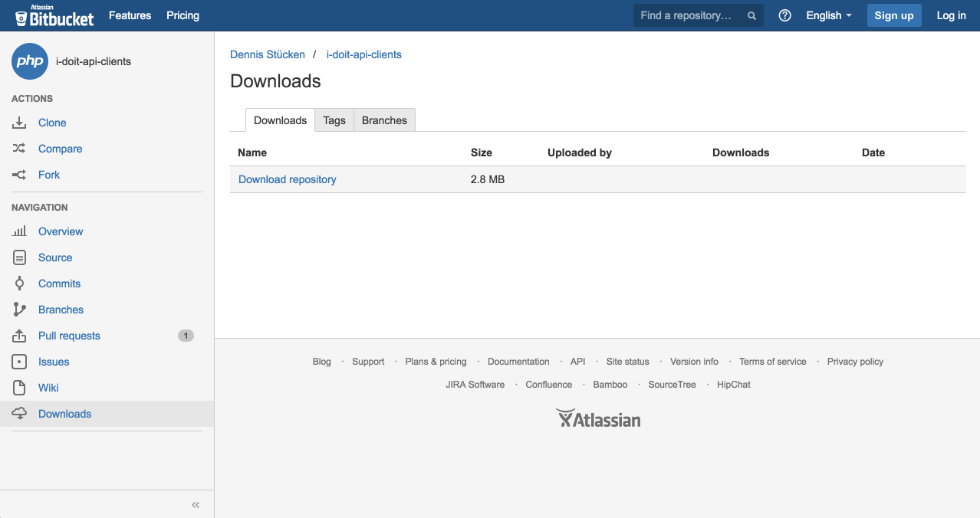Open the Dennis Stücken breadcrumb link

click(x=268, y=54)
